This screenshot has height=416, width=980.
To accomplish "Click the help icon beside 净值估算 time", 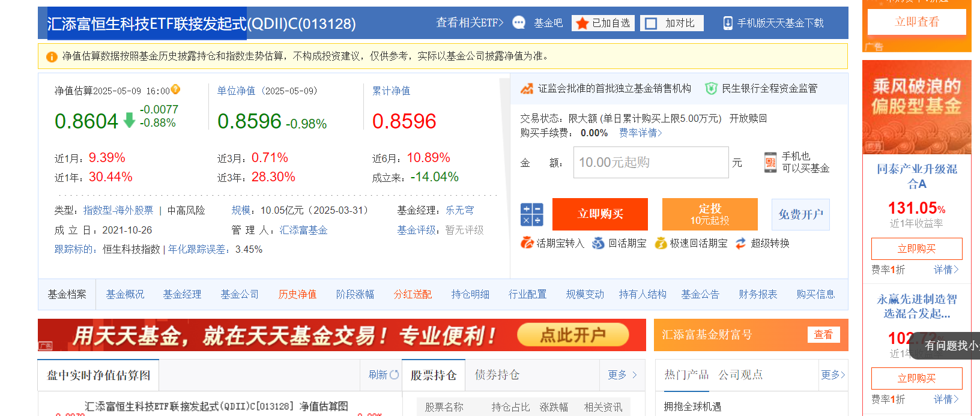I will click(175, 89).
